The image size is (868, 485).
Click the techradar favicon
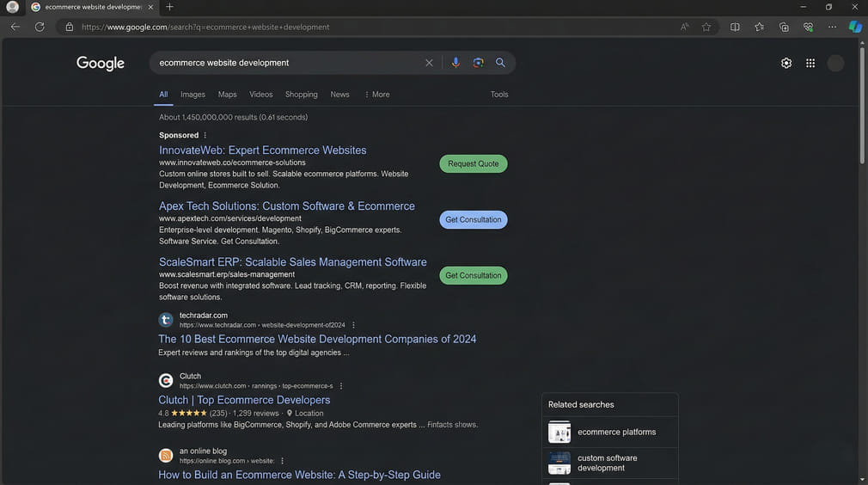[166, 319]
